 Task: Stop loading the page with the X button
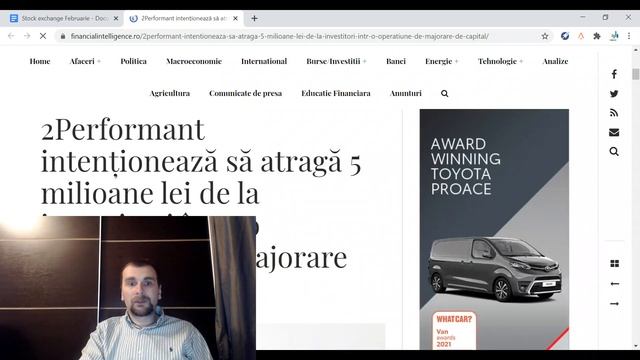[42, 36]
